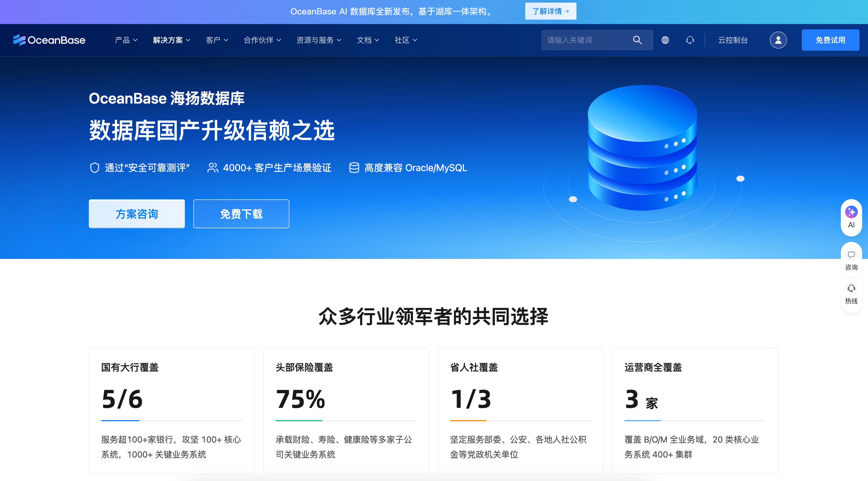
Task: Click the 了解详情 banner button
Action: pos(551,11)
